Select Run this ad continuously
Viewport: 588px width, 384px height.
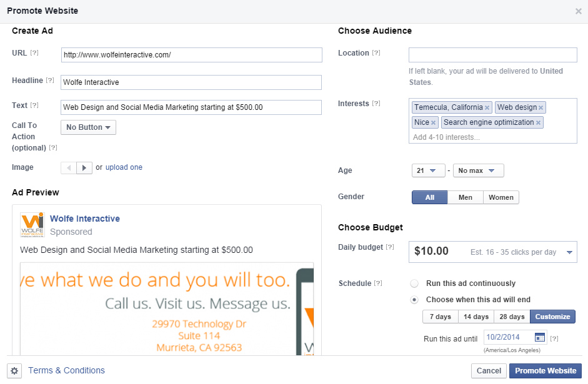tap(414, 283)
